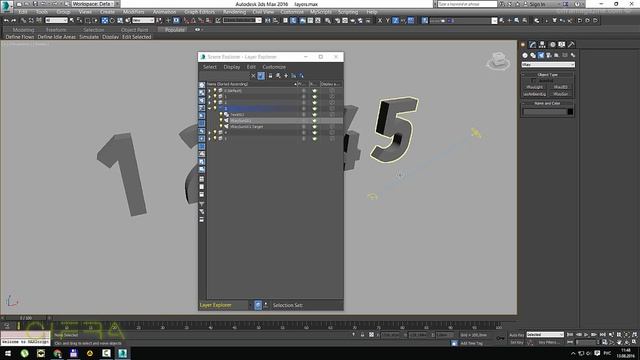This screenshot has height=360, width=640.
Task: Toggle visibility bulb of 0 (default) layer
Action: coord(215,91)
